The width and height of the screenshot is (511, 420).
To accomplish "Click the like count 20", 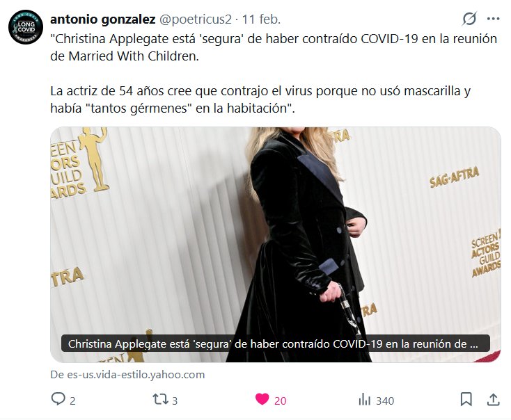I will click(x=281, y=401).
